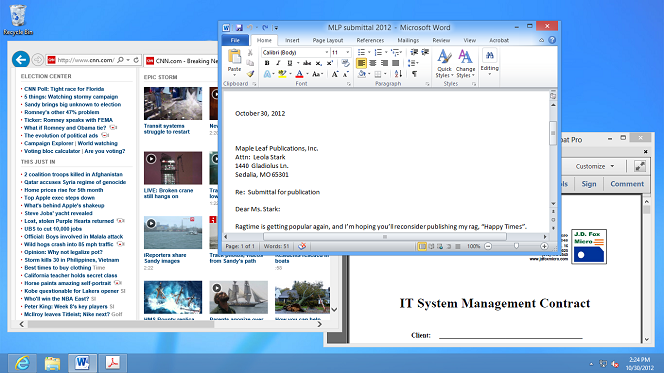Click the Sort icon
Viewport: 664px width, 373px height.
coord(398,74)
